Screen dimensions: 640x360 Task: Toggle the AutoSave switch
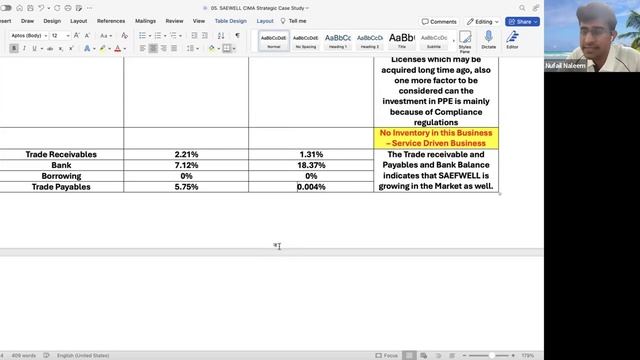(6, 8)
